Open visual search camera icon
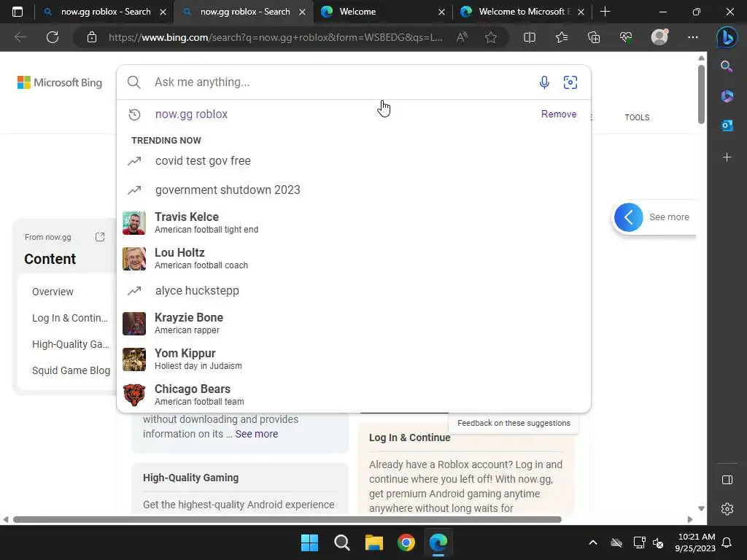The width and height of the screenshot is (747, 560). [x=570, y=82]
